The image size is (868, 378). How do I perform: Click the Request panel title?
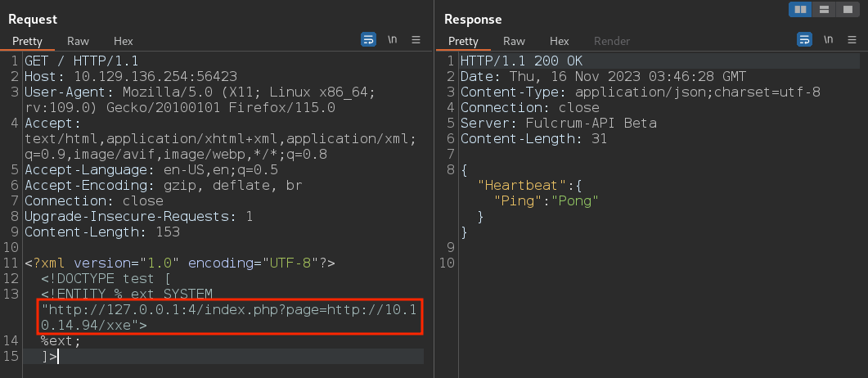pos(33,19)
